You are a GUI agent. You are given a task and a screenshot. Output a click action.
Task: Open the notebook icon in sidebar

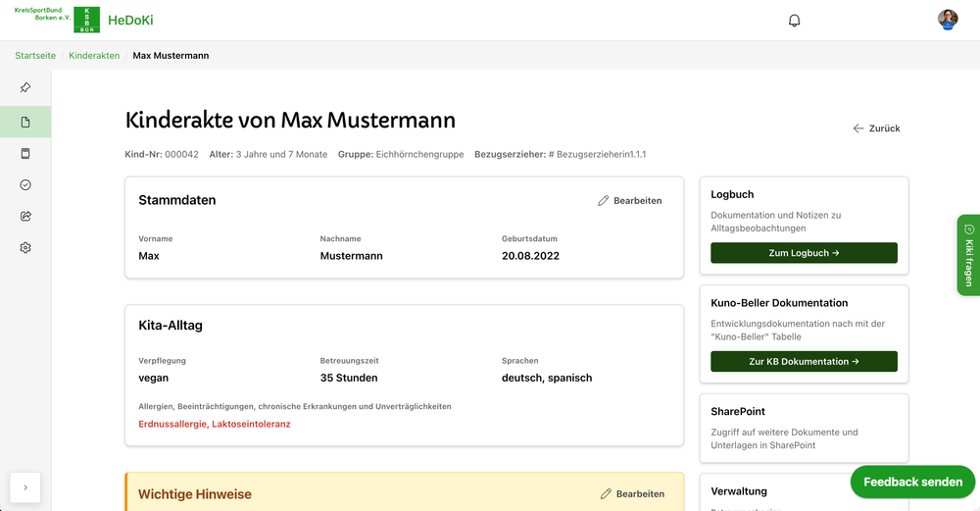25,153
